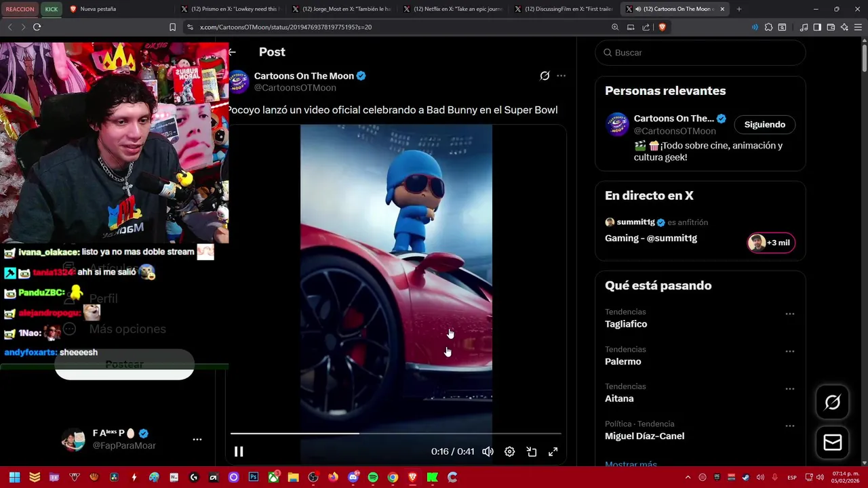The height and width of the screenshot is (488, 868).
Task: Open summit1g live Gaming broadcast
Action: click(651, 238)
